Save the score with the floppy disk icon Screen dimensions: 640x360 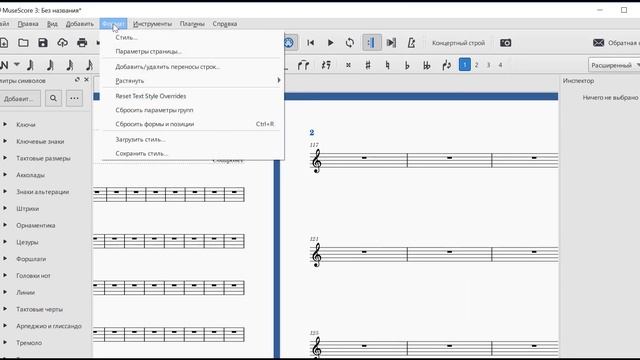point(43,42)
